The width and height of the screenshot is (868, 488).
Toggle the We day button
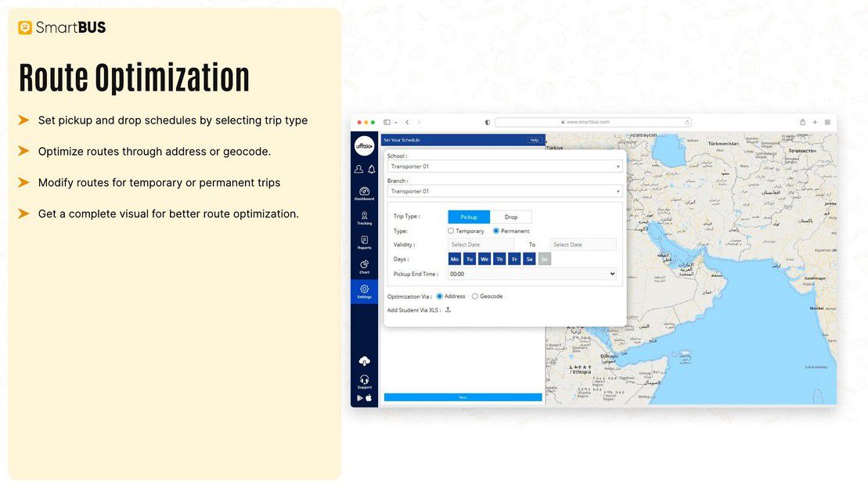[484, 259]
